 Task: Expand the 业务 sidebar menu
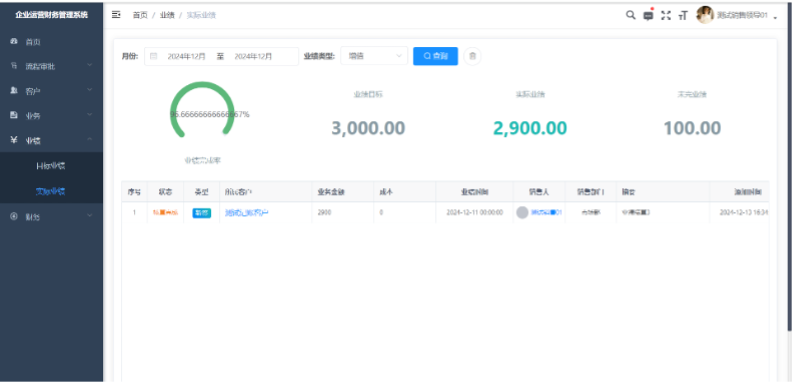coord(52,115)
